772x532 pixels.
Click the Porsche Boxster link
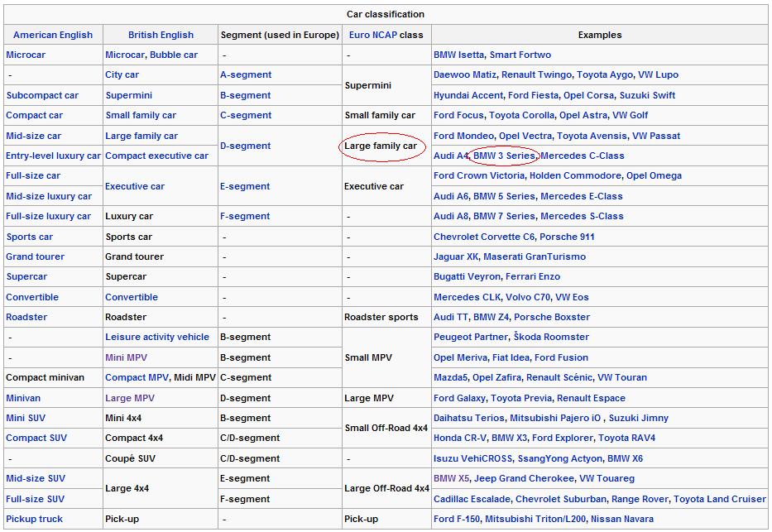tap(552, 317)
